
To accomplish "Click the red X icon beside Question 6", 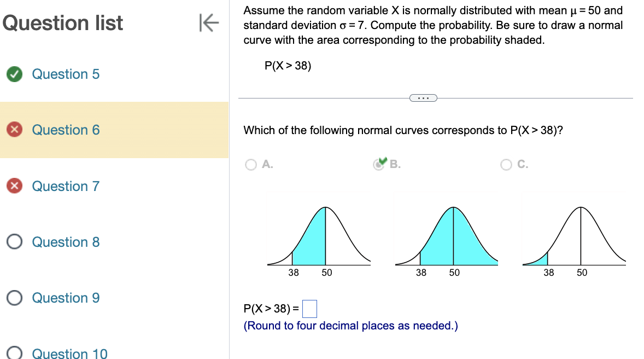I will [13, 130].
